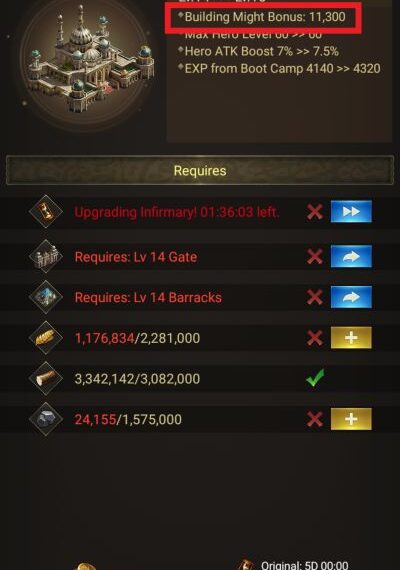Select the castle building thumbnail

88,64
